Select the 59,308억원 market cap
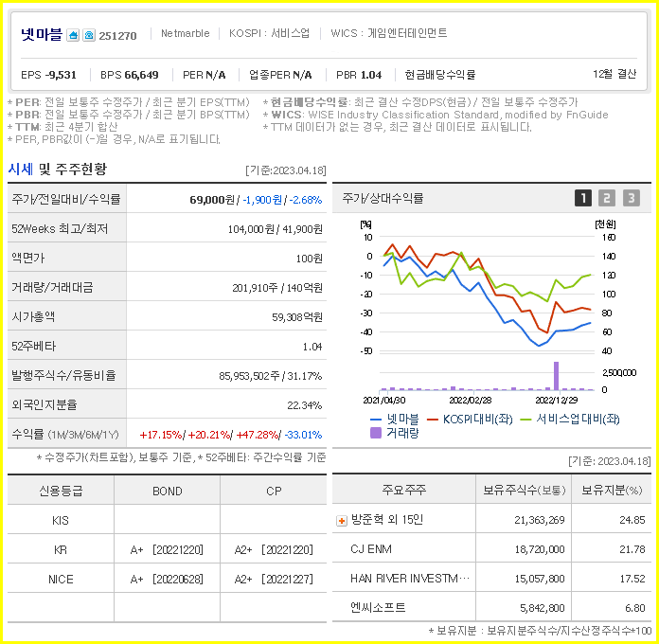 [297, 317]
